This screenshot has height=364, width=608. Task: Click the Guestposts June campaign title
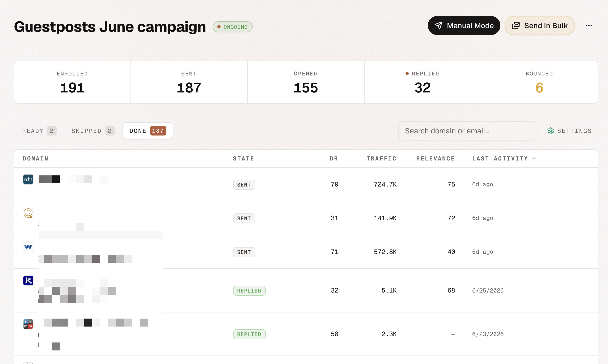click(110, 27)
